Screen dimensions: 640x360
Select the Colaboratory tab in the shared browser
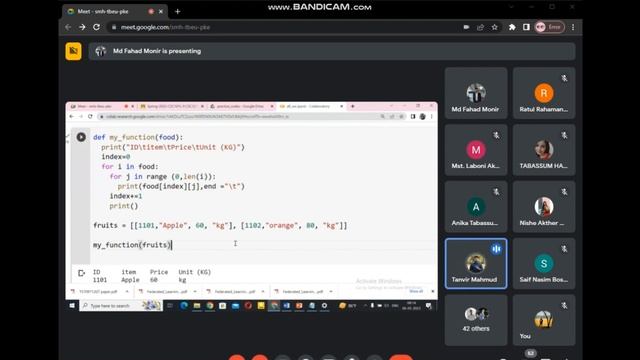click(311, 107)
